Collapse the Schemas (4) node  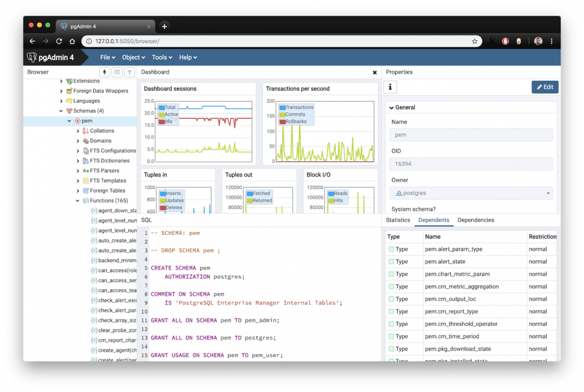point(61,111)
